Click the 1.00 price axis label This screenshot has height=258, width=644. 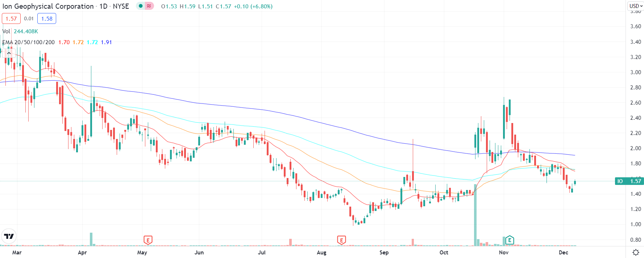(x=636, y=224)
